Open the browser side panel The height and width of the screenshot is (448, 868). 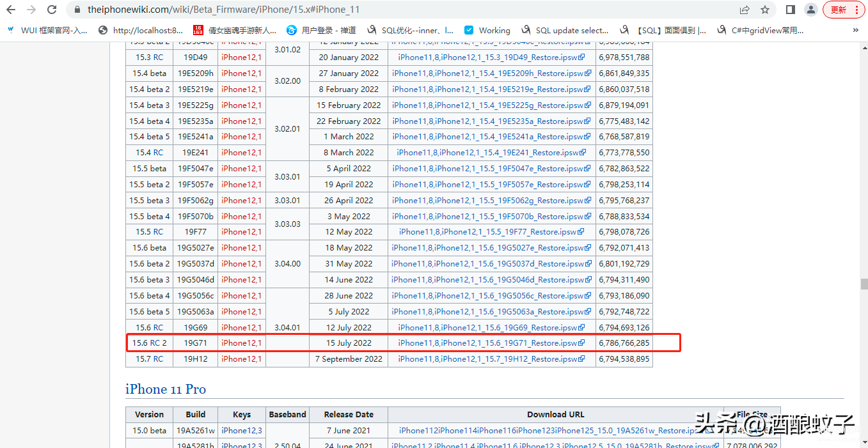pos(791,10)
